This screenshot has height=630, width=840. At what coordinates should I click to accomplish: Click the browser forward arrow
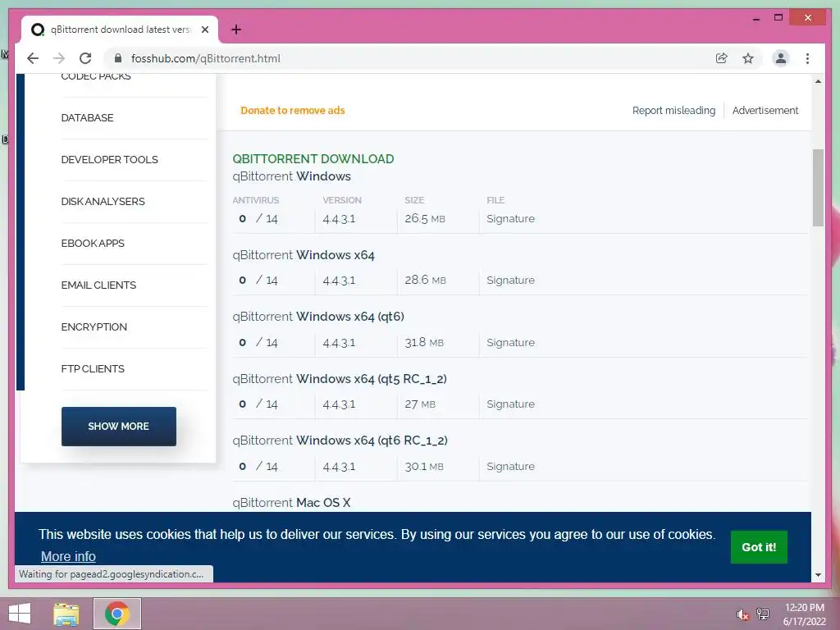coord(59,58)
